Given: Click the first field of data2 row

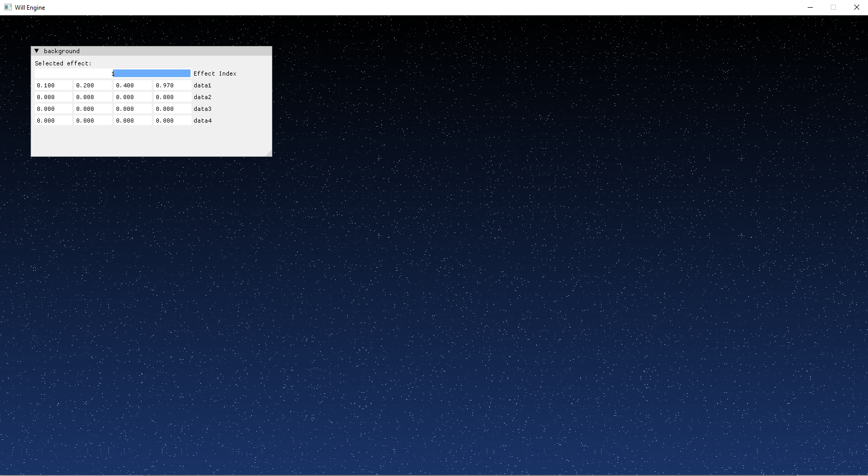Looking at the screenshot, I should click(53, 97).
